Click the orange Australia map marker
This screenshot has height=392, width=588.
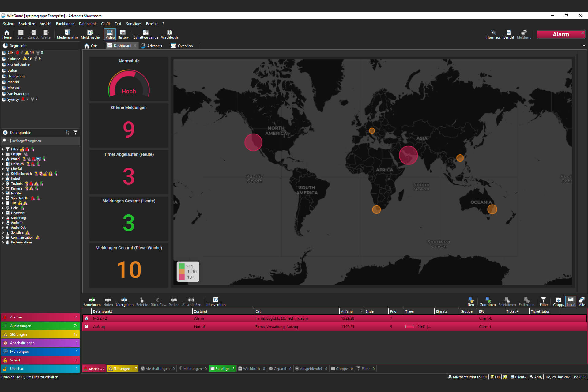[x=492, y=209]
